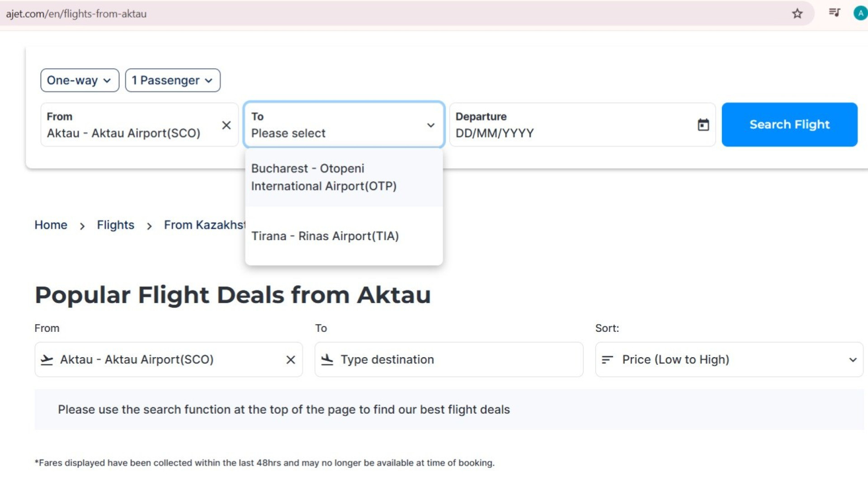The height and width of the screenshot is (486, 868).
Task: Open the 1 Passenger dropdown
Action: click(x=173, y=80)
